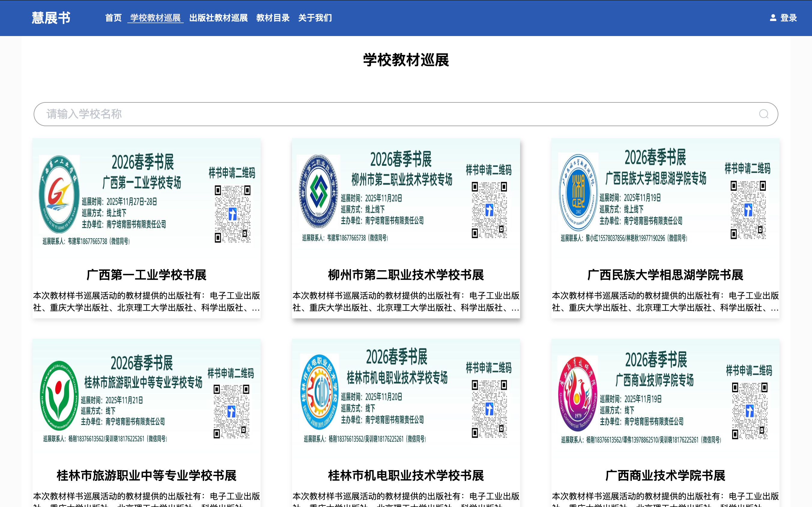Open the 关于我们 navigation link

tap(315, 18)
